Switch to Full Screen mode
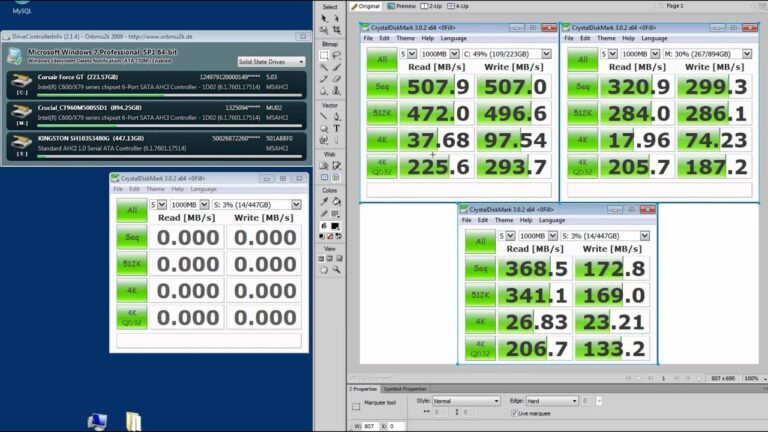This screenshot has width=768, height=432. pos(339,258)
